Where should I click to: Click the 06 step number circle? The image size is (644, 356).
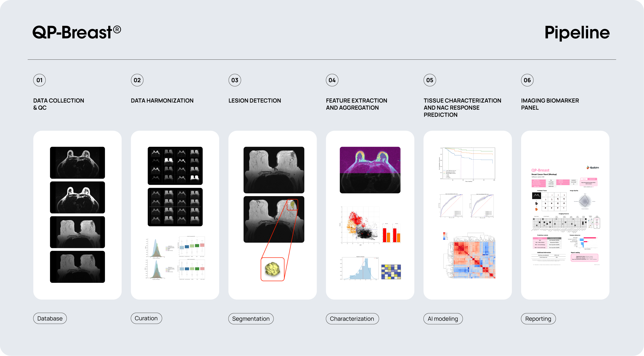[x=527, y=80]
